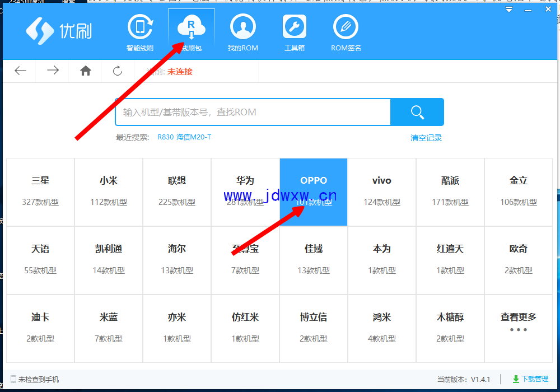The width and height of the screenshot is (560, 392).
Task: Select the 小米 brand tile
Action: coord(109,192)
